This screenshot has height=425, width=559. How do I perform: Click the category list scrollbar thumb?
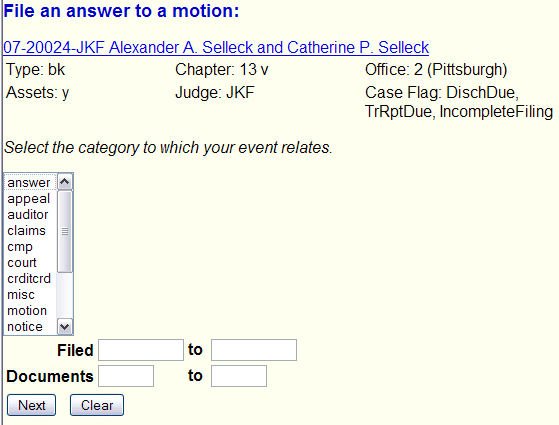[x=65, y=231]
